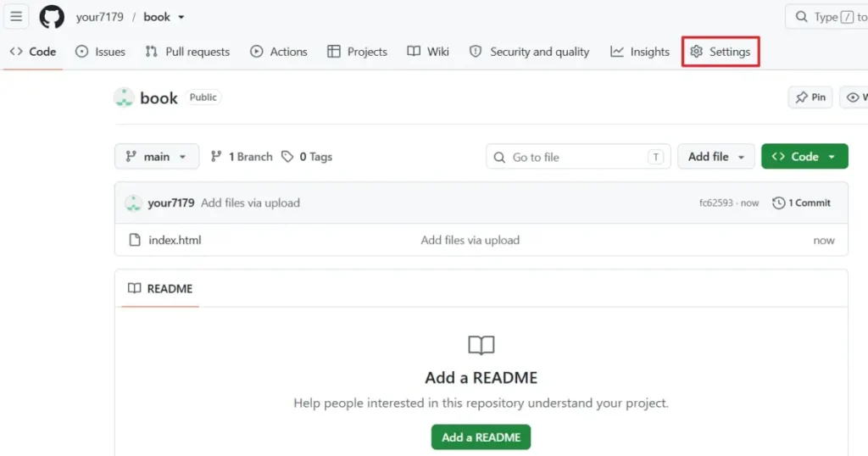Open the Security and quality tab

[529, 52]
